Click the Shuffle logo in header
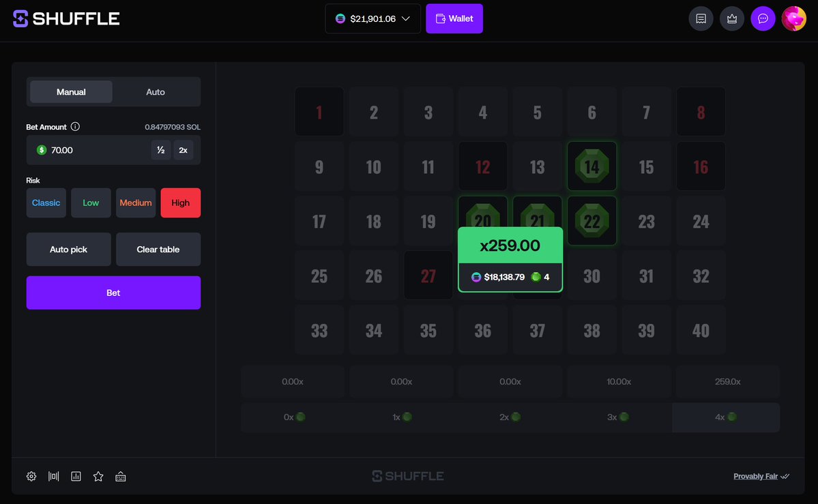818x504 pixels. 66,19
